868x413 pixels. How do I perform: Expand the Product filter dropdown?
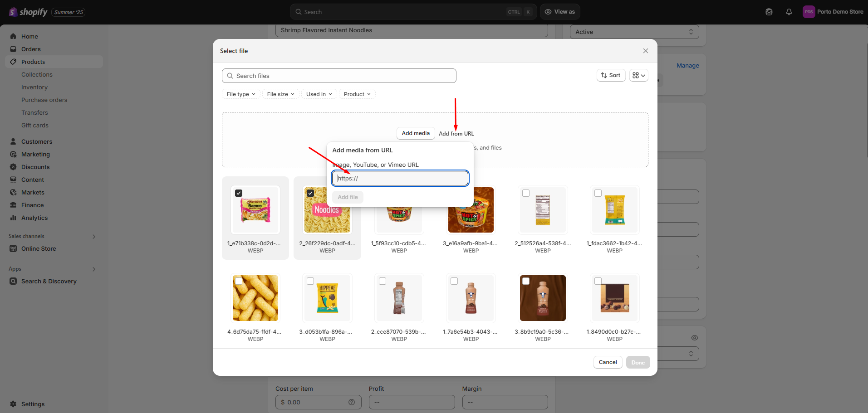coord(357,94)
